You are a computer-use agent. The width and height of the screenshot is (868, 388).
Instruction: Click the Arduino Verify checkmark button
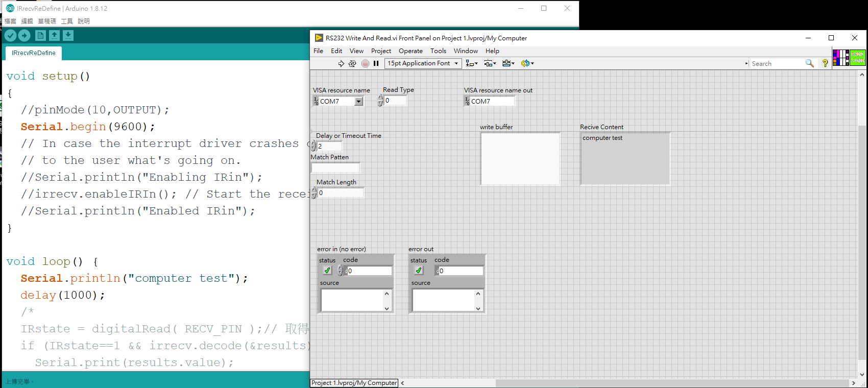pos(10,35)
